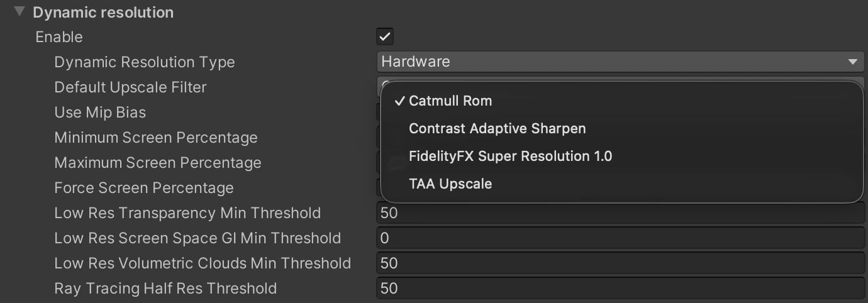Collapse the Dynamic resolution foldout triangle
868x303 pixels.
click(x=19, y=12)
